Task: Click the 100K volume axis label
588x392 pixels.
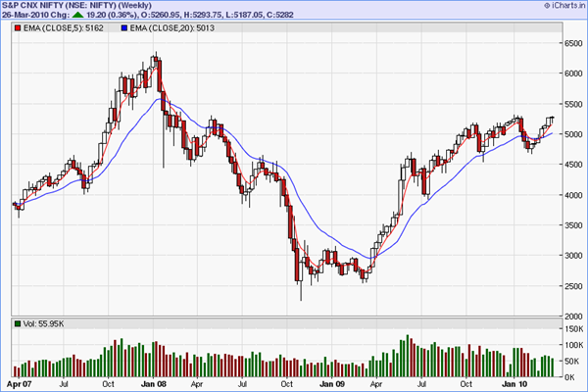Action: (x=574, y=345)
